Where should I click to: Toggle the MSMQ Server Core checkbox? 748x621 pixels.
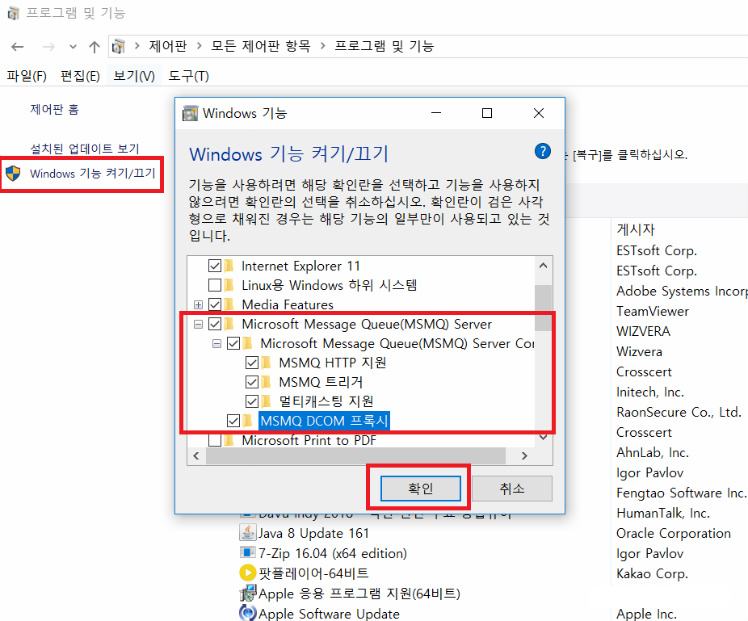tap(233, 343)
